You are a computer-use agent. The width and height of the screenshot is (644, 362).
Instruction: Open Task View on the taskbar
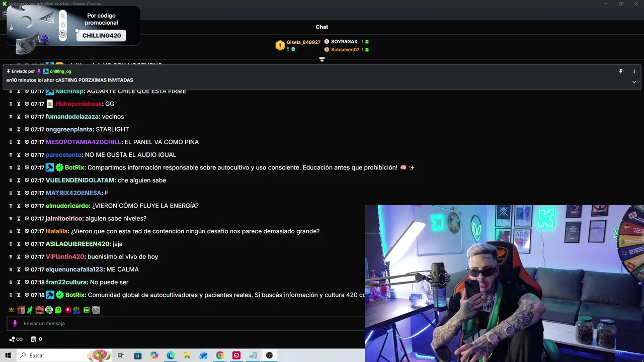(121, 355)
